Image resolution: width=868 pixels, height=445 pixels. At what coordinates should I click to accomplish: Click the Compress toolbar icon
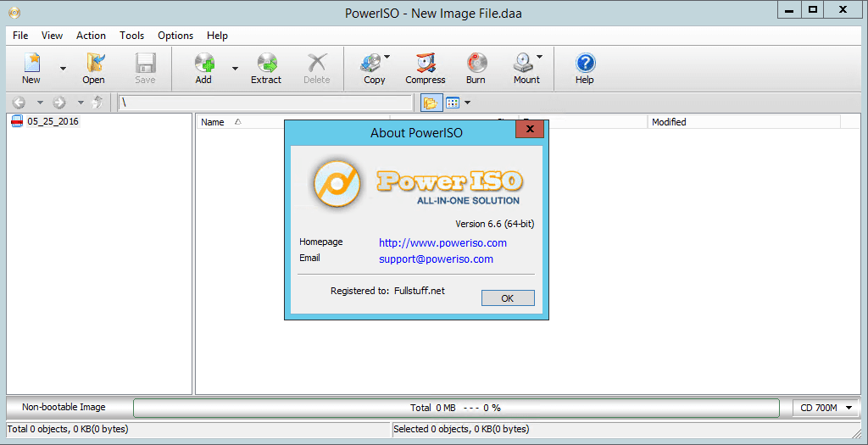pos(426,63)
